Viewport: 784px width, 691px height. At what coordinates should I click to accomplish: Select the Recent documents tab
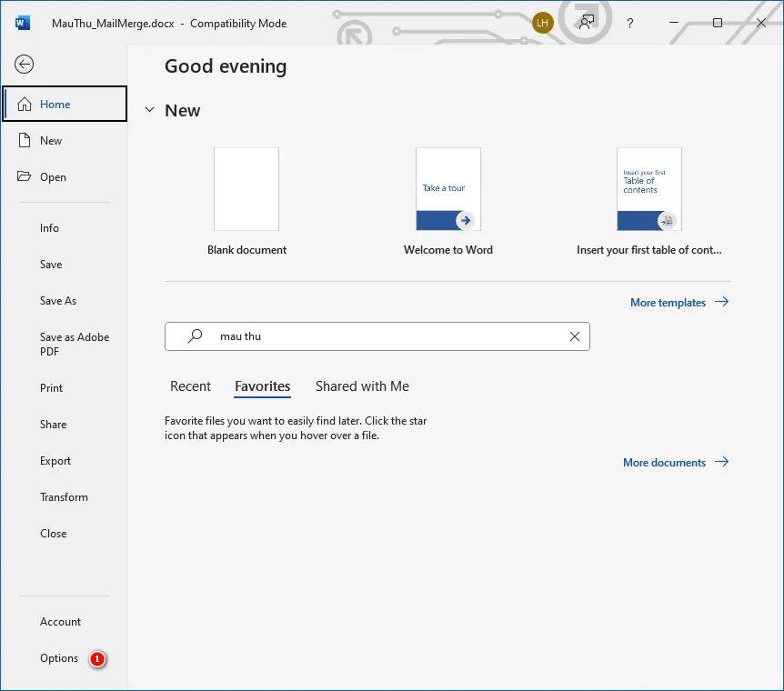point(190,386)
